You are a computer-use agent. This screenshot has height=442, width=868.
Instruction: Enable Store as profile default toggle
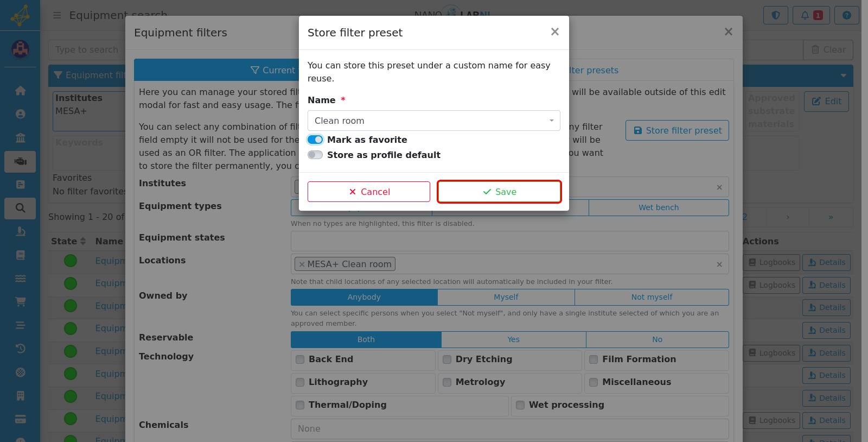coord(315,155)
